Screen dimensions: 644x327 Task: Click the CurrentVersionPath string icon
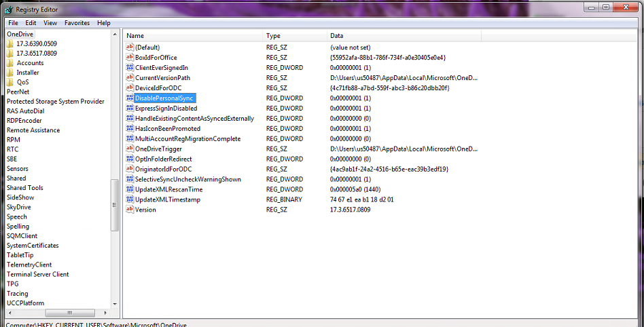coord(130,77)
